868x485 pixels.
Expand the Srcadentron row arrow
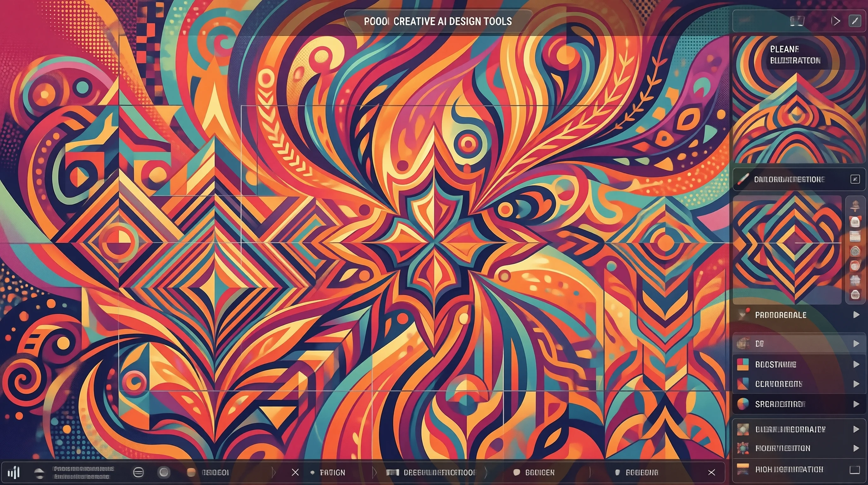[856, 404]
